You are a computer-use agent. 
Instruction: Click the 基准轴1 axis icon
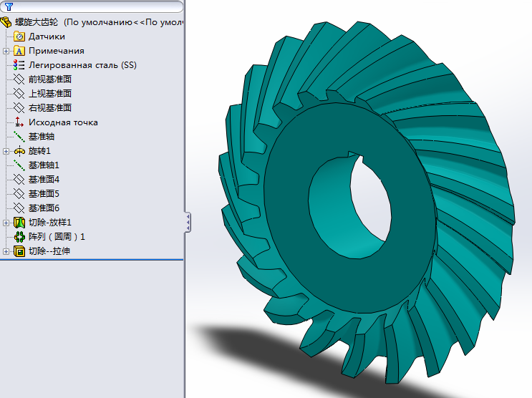pyautogui.click(x=19, y=165)
